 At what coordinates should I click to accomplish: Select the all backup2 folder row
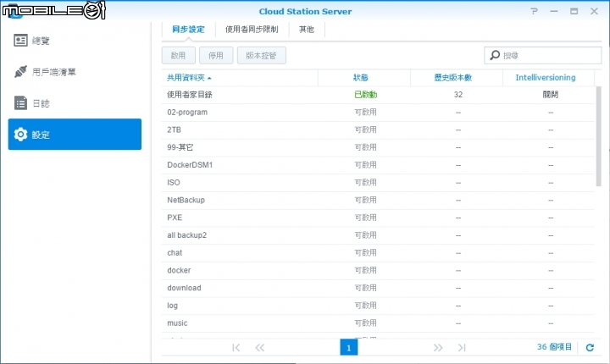378,235
